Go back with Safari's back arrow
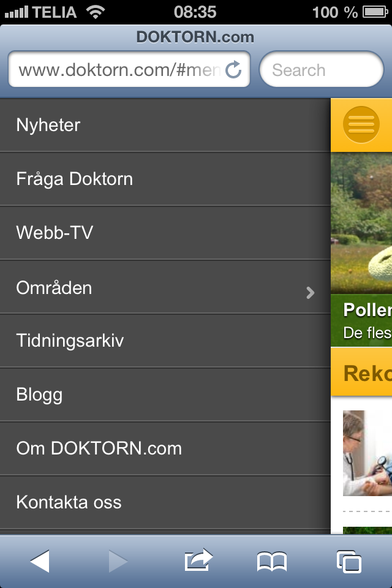 pos(40,561)
